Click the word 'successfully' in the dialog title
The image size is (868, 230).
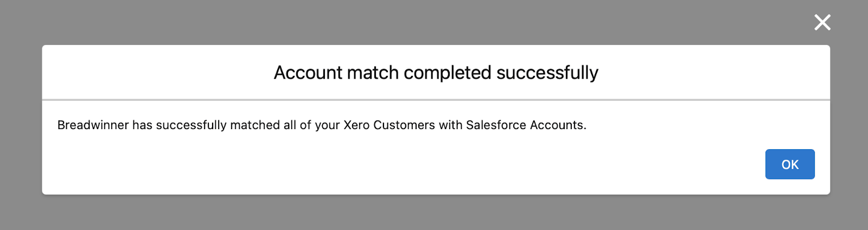coord(547,73)
